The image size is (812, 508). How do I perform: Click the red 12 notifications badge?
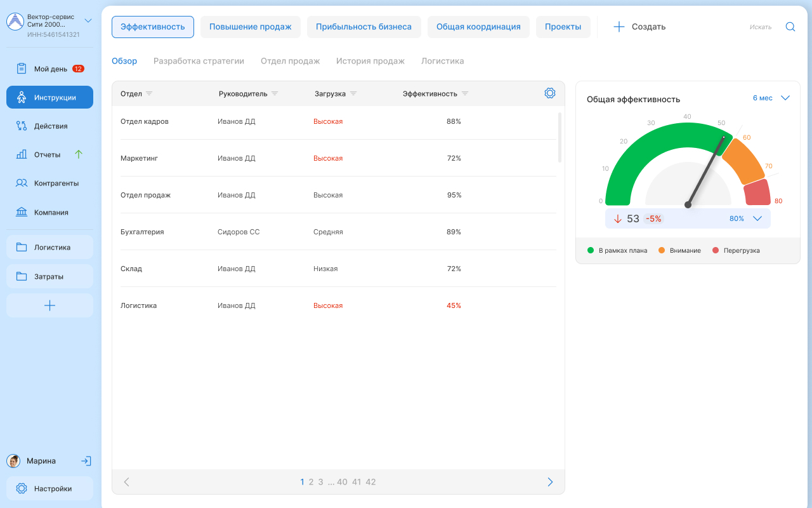point(78,69)
